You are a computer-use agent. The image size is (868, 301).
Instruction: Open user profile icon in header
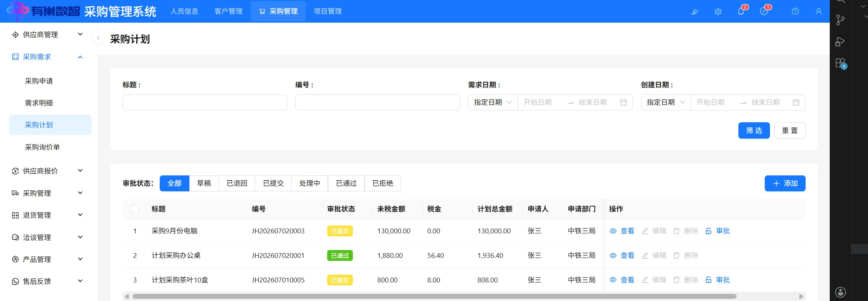pos(819,12)
